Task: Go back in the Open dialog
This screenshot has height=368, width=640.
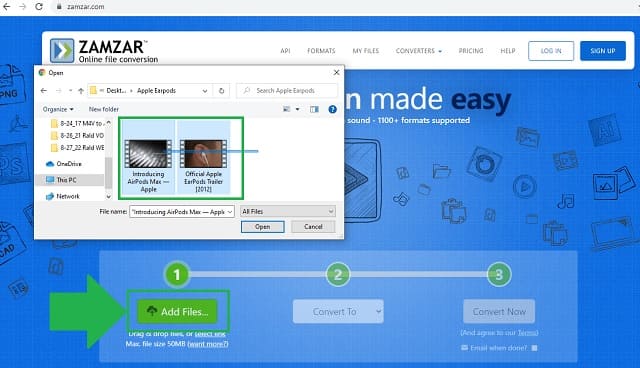Action: tap(44, 91)
